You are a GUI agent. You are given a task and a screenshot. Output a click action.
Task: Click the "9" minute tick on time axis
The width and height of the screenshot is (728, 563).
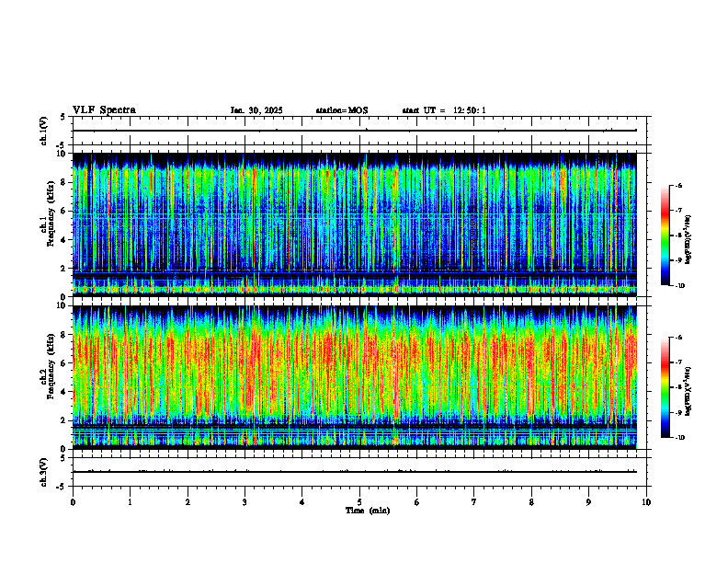[x=588, y=502]
